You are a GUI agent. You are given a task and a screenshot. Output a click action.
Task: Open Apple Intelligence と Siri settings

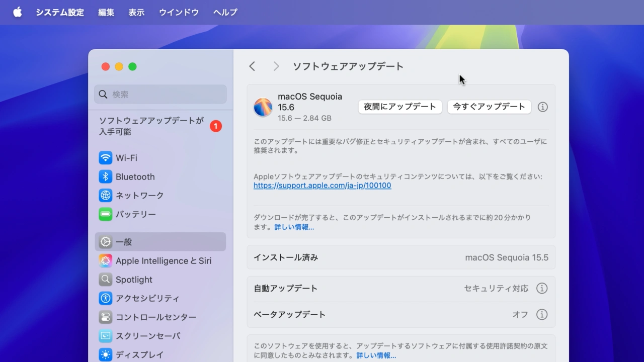click(x=163, y=261)
